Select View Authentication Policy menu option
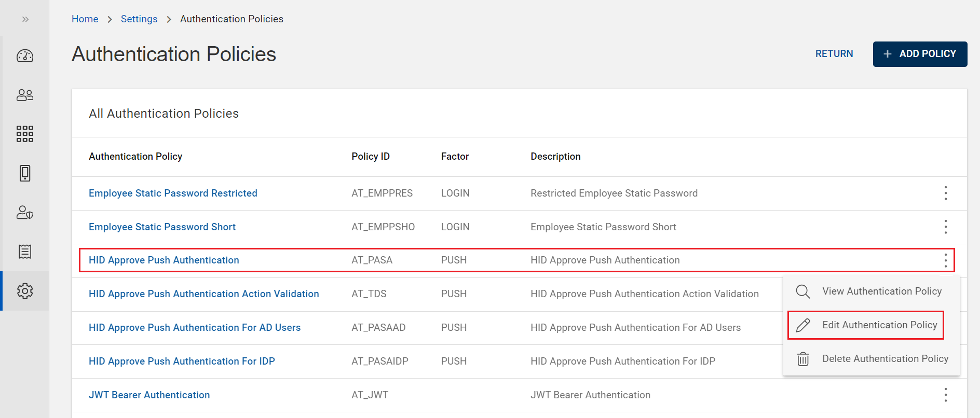 coord(881,291)
